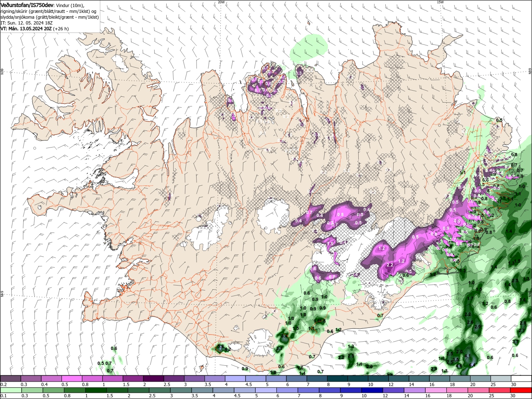This screenshot has width=532, height=399.
Task: Click the 'slydda/snjókoma' legend description line
Action: (x=49, y=17)
